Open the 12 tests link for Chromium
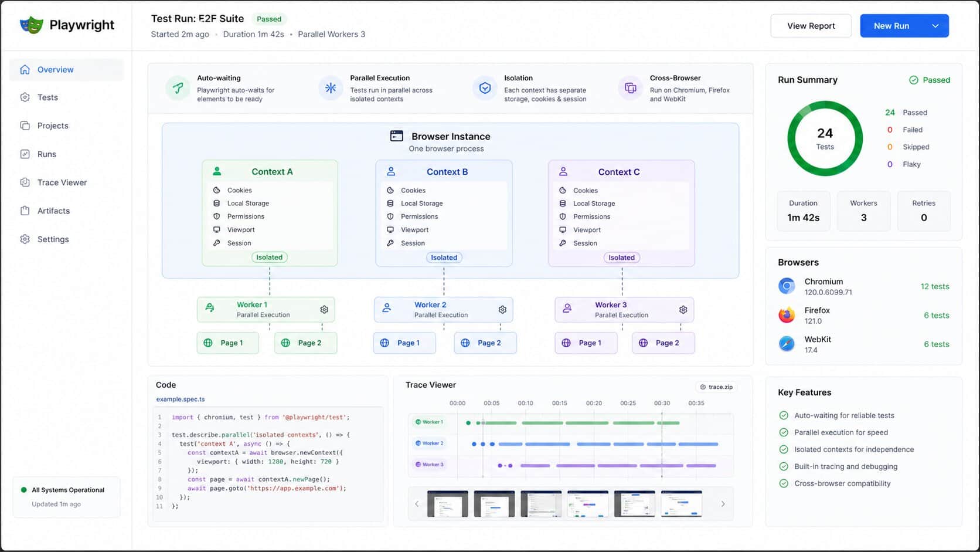The image size is (980, 552). click(x=935, y=286)
